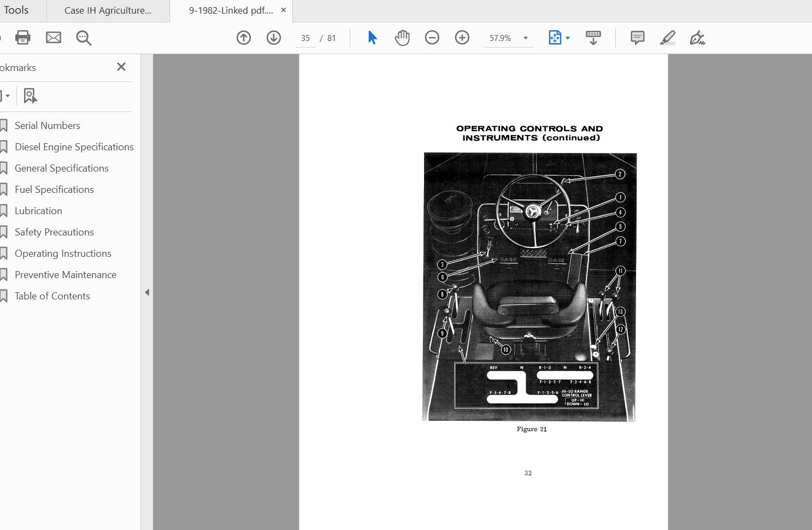Collapse the bookmarks pane with the arrow
Screen dimensions: 812x530
click(x=147, y=292)
